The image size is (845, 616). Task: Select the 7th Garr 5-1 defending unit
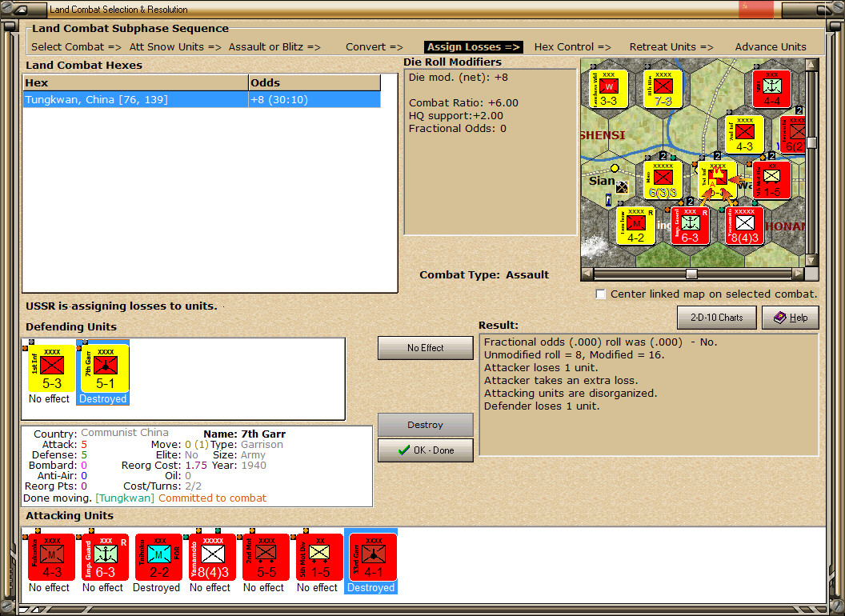tap(105, 369)
